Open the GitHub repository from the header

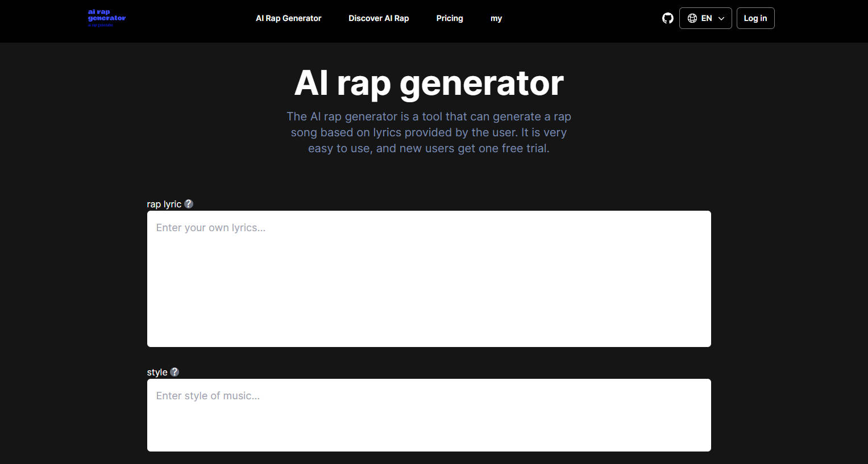click(x=667, y=18)
